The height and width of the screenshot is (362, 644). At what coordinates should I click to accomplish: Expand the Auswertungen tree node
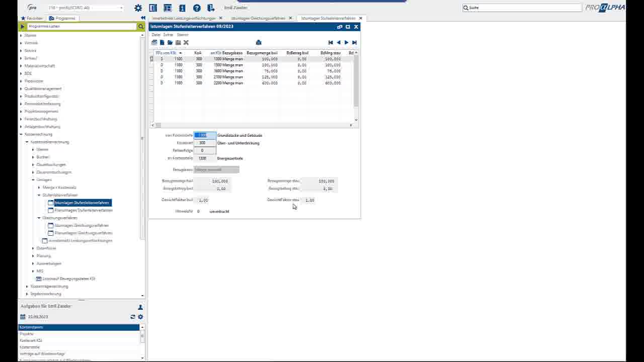33,263
